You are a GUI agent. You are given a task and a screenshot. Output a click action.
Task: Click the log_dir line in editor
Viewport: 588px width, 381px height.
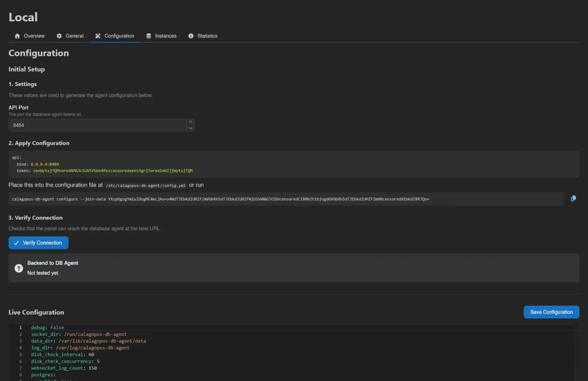[x=80, y=348]
